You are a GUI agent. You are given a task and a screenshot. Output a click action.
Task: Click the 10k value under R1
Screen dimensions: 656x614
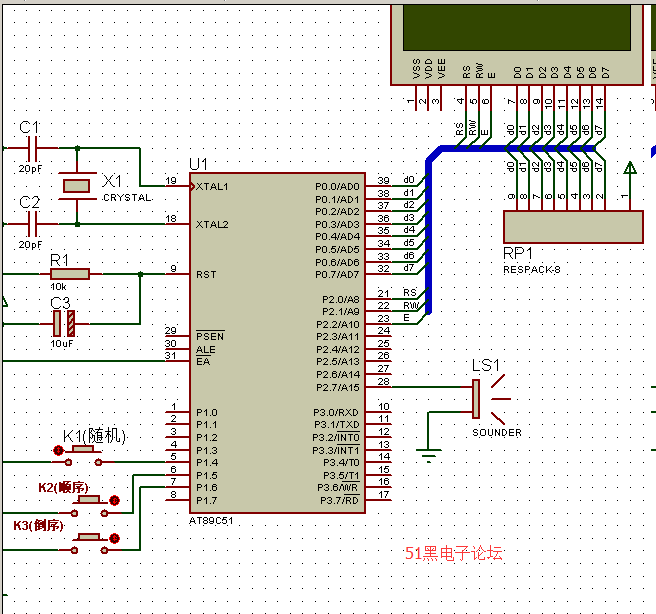[58, 287]
